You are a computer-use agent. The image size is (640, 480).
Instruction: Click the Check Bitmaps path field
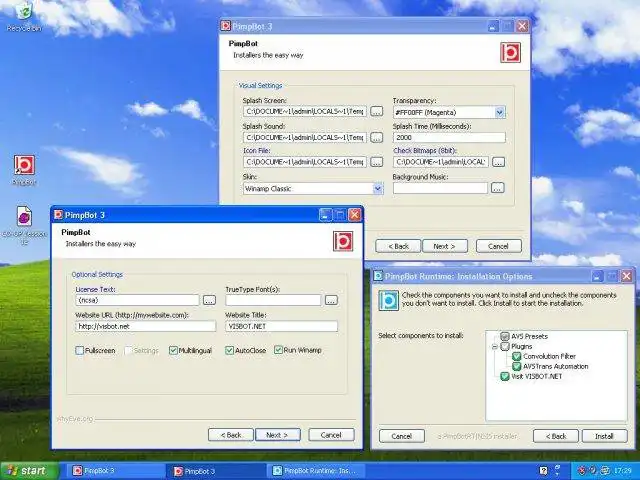point(441,162)
